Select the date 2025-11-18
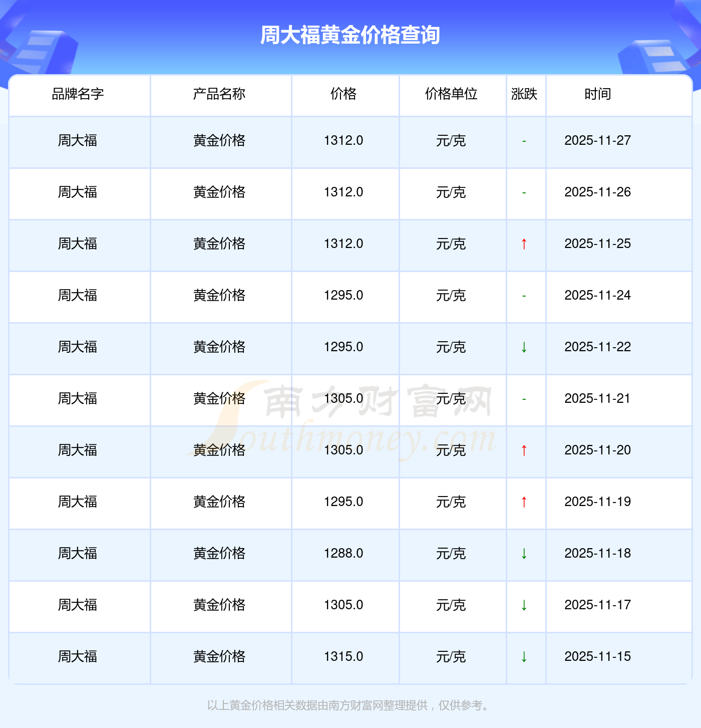 tap(598, 554)
